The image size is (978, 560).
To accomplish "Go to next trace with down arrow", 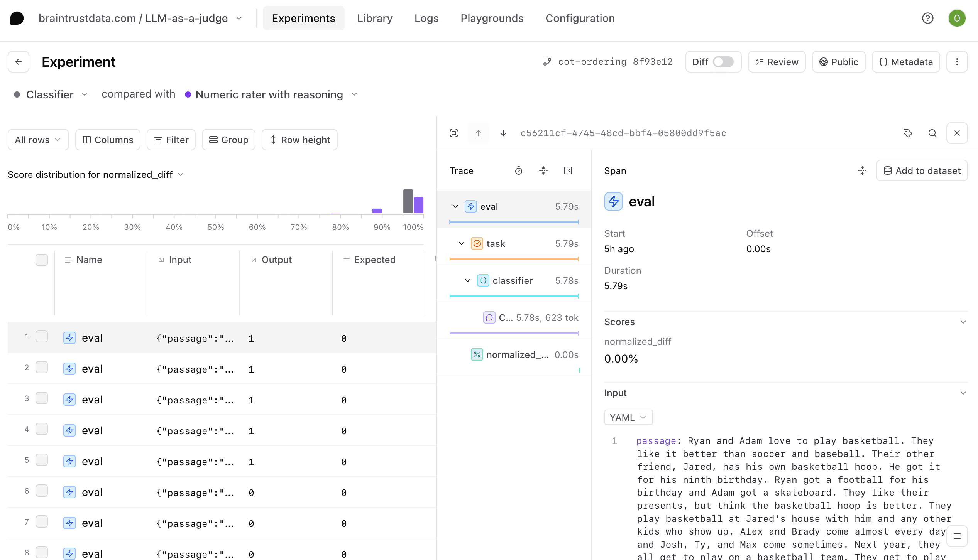I will point(503,133).
